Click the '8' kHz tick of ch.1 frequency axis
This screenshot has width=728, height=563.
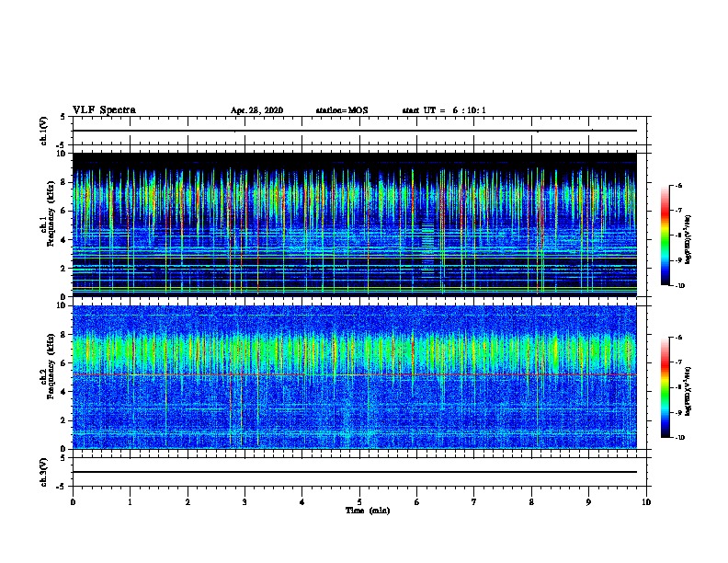[64, 182]
